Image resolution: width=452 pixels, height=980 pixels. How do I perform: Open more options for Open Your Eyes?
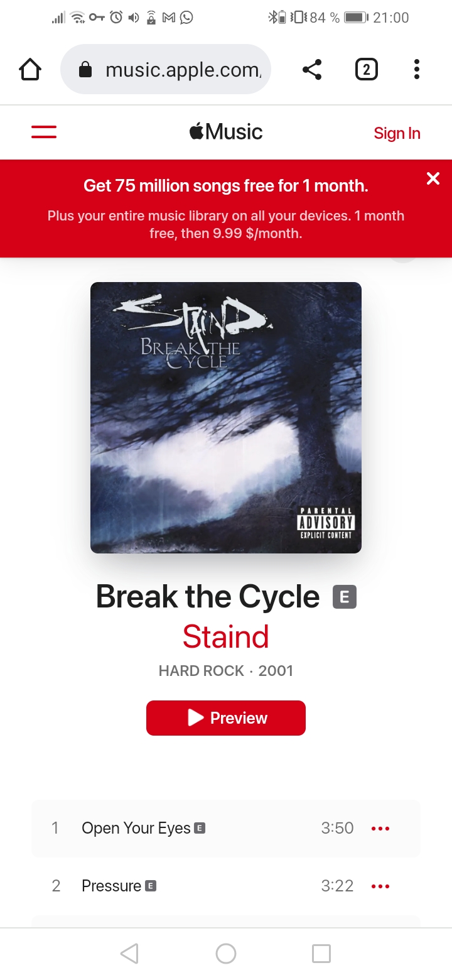point(380,828)
